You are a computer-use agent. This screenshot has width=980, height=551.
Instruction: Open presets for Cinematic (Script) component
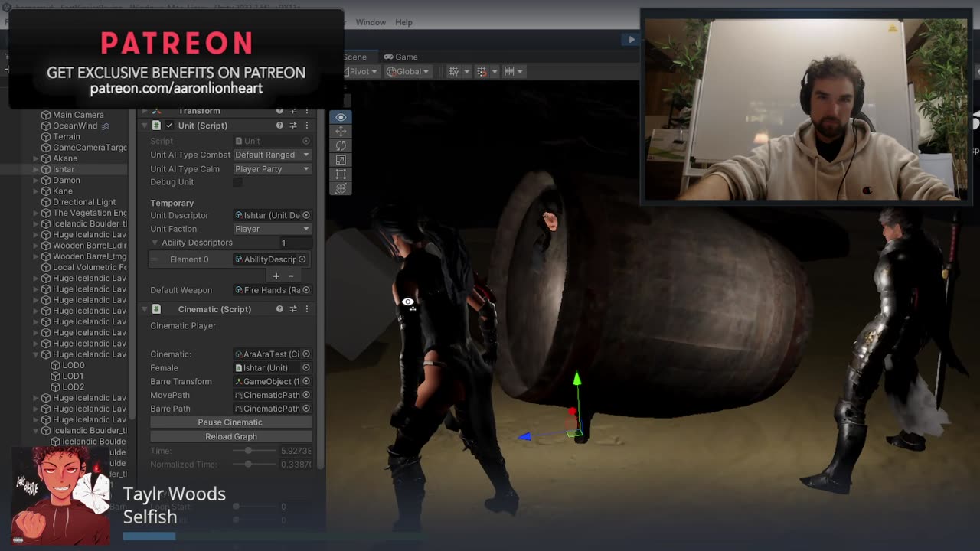pyautogui.click(x=293, y=309)
